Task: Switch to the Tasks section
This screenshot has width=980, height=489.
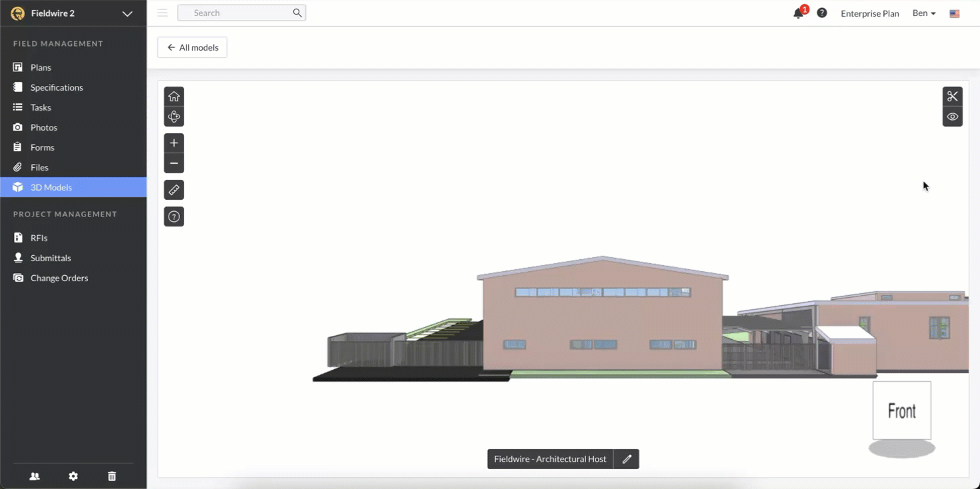Action: coord(40,107)
